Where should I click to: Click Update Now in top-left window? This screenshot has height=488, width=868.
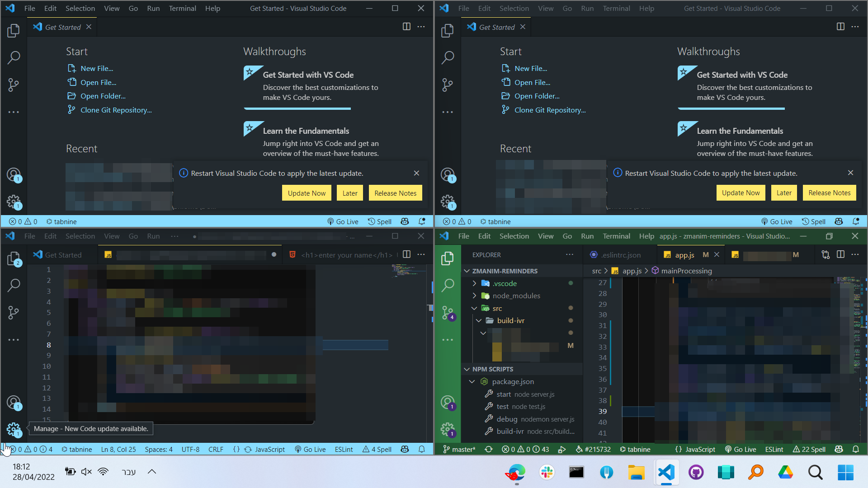coord(307,193)
